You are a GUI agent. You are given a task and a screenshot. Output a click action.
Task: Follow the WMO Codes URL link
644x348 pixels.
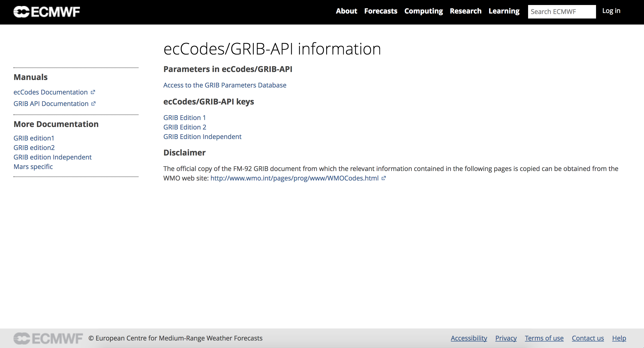pos(294,178)
